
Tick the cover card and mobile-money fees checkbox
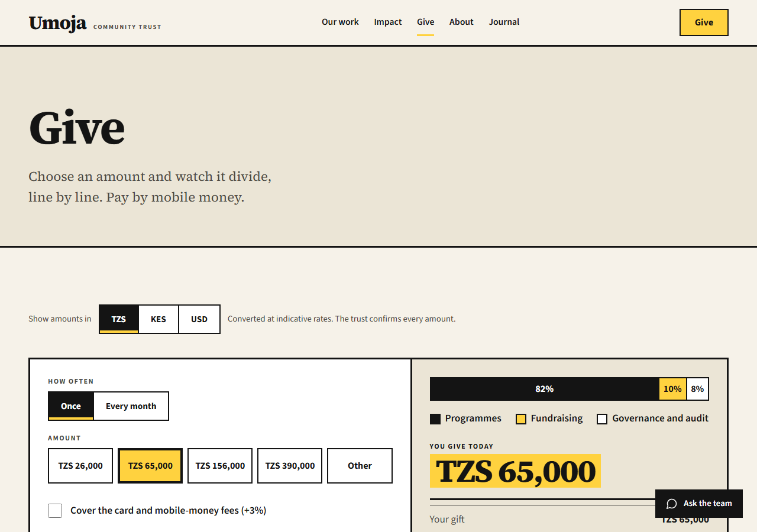point(55,511)
